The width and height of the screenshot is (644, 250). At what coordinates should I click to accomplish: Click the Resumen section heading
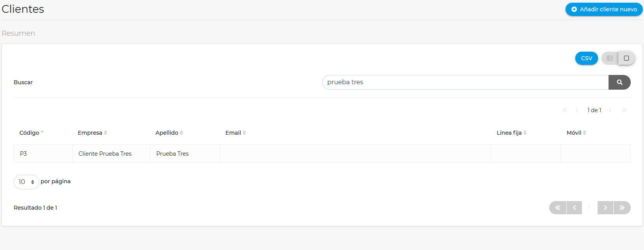[x=18, y=33]
